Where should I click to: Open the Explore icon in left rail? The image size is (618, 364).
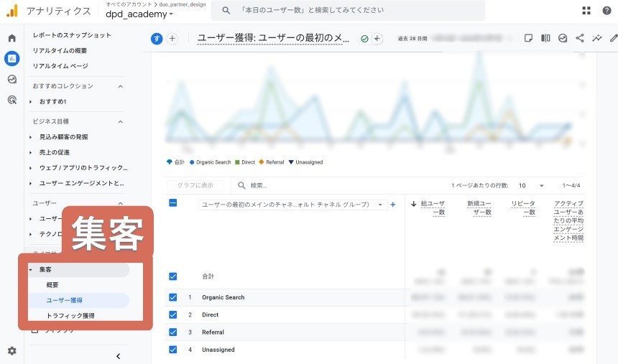coord(11,79)
